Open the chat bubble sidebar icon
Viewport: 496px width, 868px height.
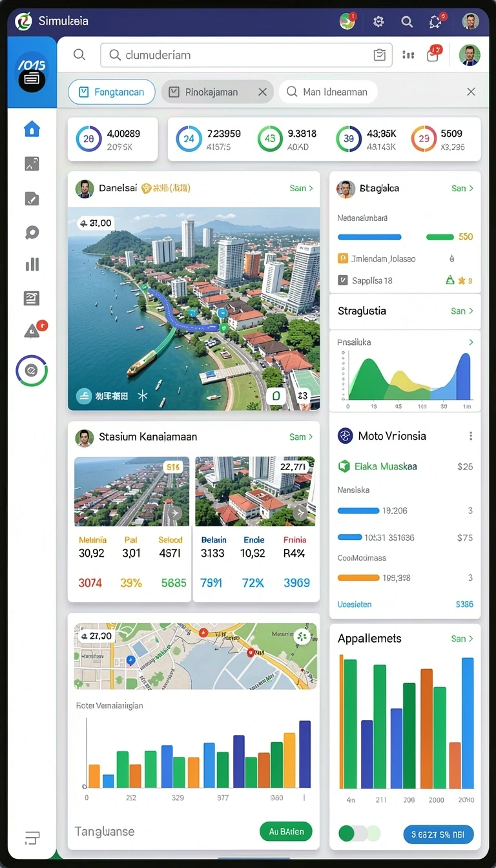click(32, 232)
